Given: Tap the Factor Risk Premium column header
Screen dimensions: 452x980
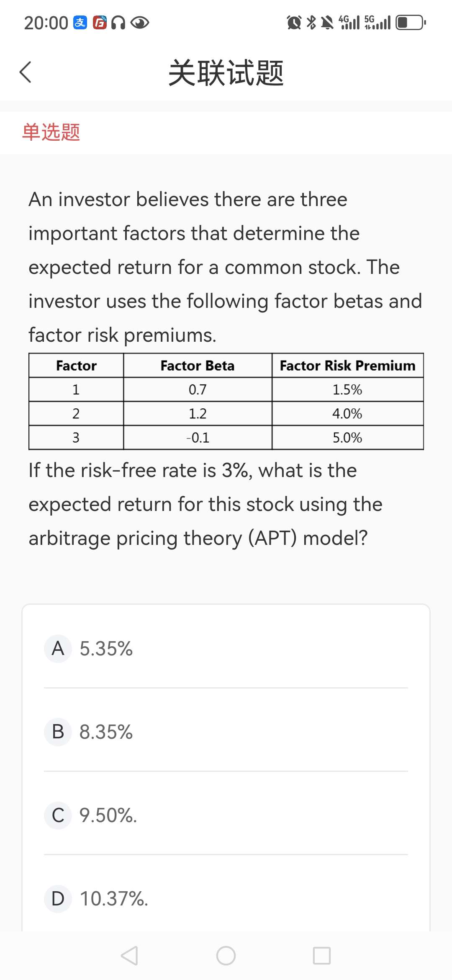Looking at the screenshot, I should 347,366.
